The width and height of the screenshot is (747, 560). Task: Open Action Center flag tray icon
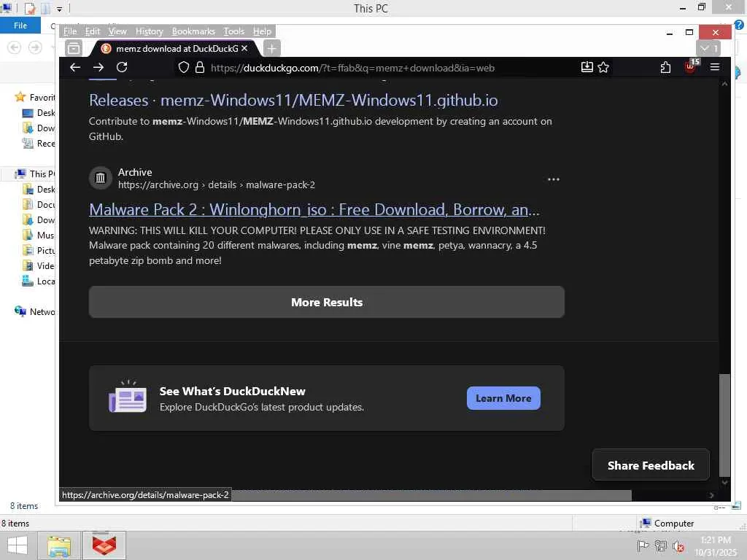[x=643, y=545]
